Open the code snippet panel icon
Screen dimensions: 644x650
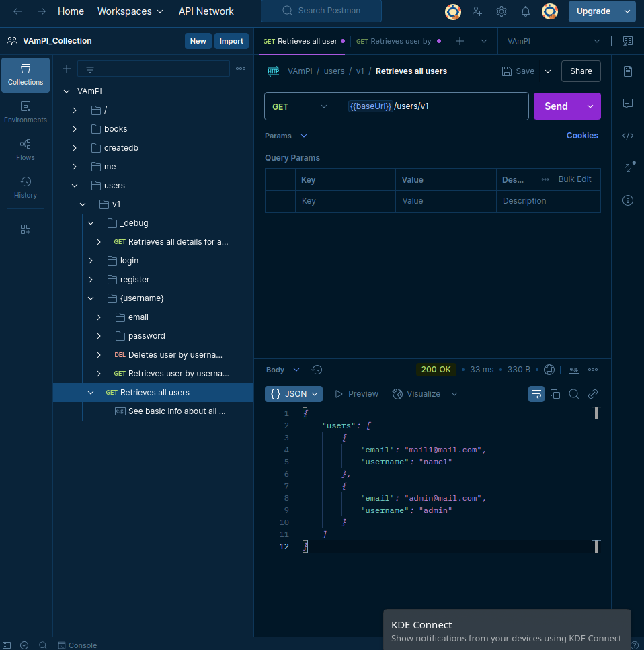628,136
